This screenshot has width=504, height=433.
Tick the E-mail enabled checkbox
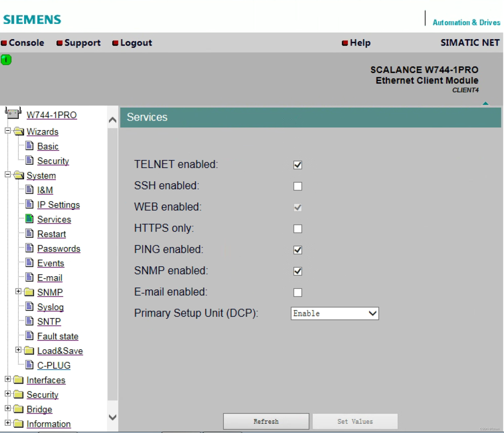click(298, 292)
